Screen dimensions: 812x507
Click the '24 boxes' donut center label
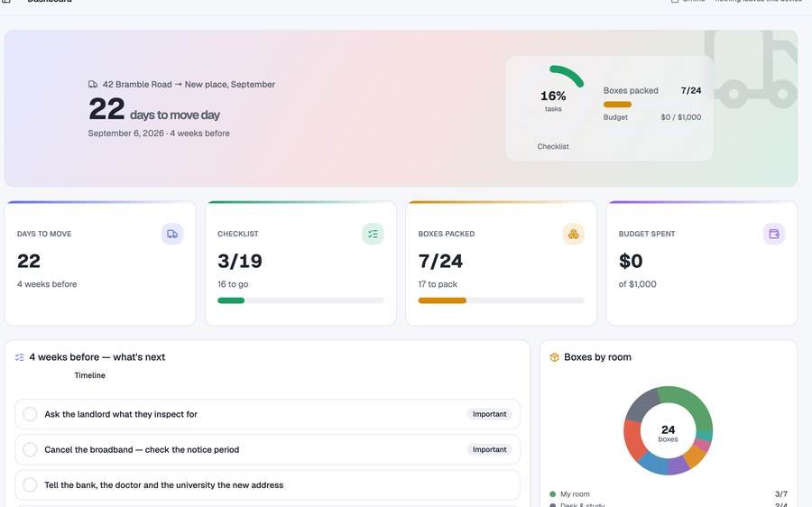[x=668, y=433]
